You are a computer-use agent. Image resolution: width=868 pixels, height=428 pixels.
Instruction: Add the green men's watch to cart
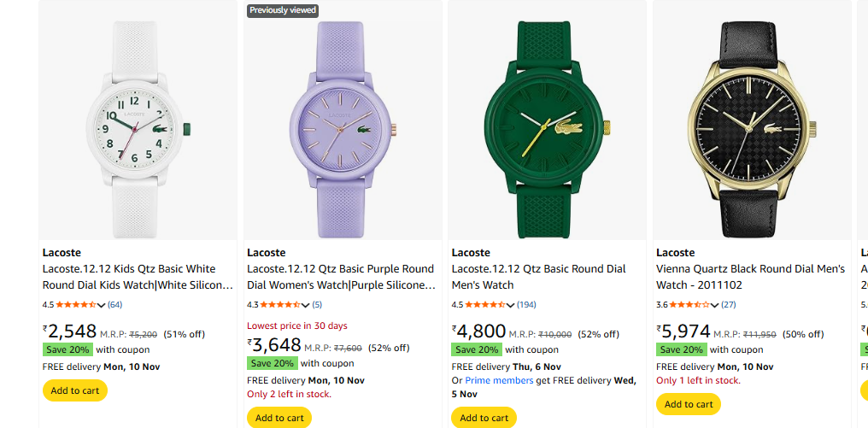(x=484, y=418)
